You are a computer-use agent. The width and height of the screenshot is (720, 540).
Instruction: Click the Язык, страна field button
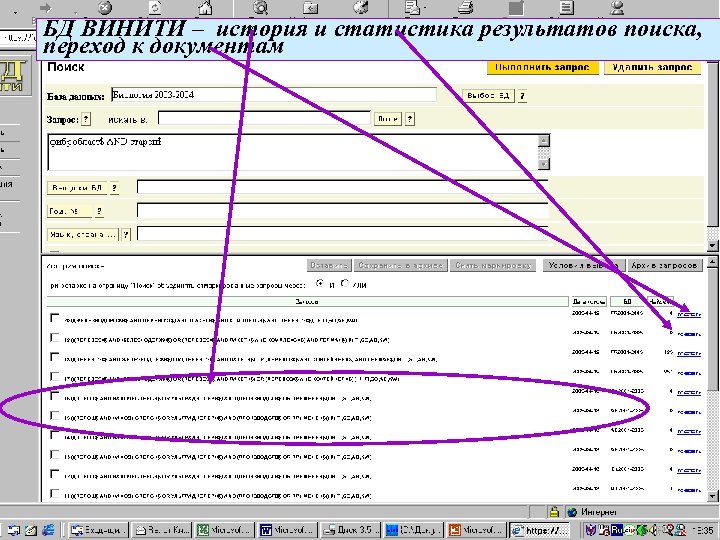(83, 234)
